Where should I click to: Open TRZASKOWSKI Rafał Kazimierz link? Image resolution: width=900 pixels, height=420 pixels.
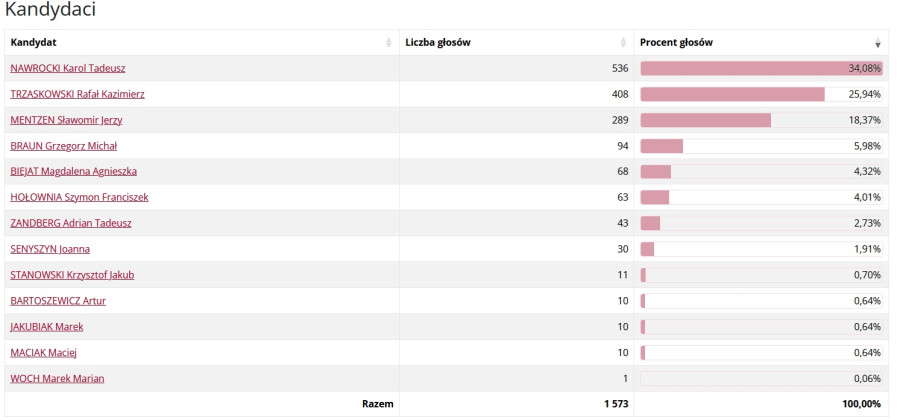(x=77, y=94)
